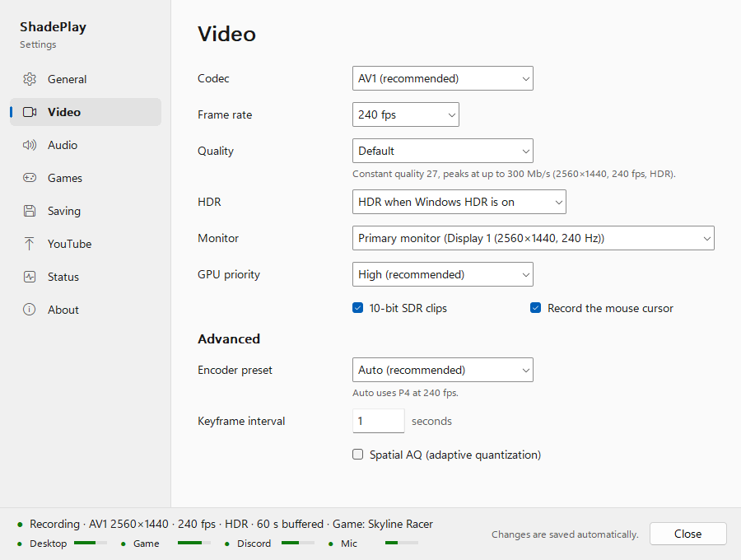Screen dimensions: 741x560
Task: Click the 'seconds' unit label
Action: click(431, 421)
